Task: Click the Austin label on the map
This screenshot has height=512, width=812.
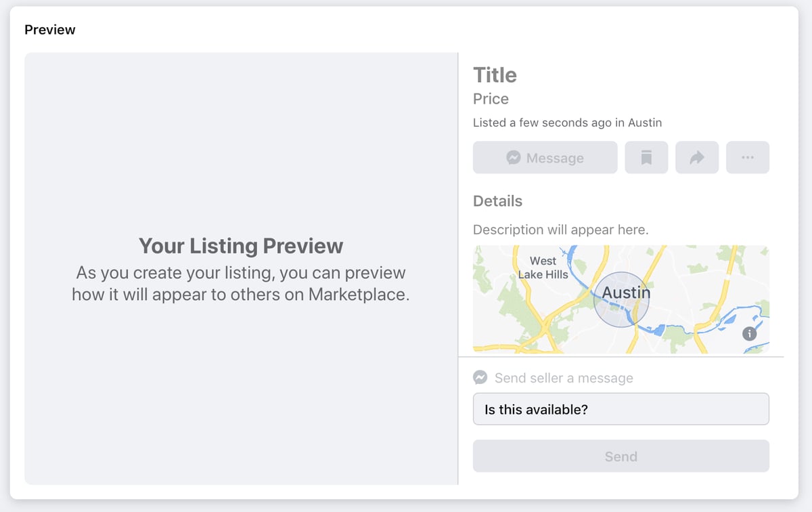Action: [626, 293]
